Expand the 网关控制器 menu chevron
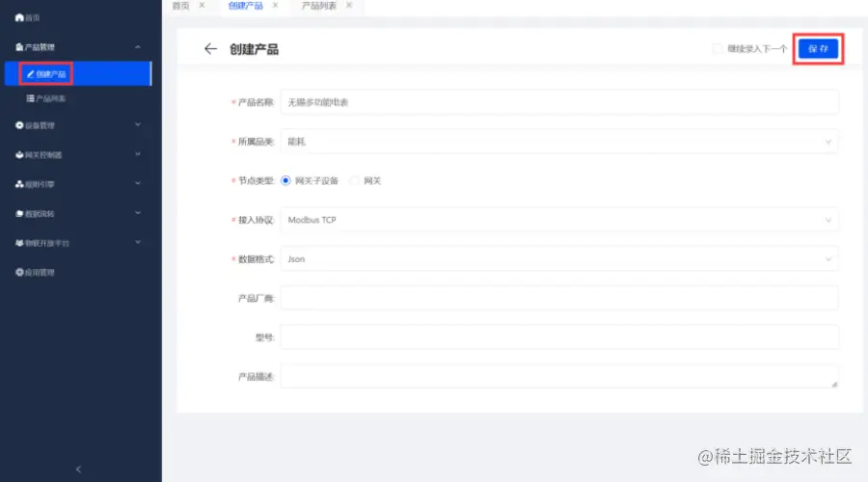This screenshot has width=868, height=482. pos(138,154)
